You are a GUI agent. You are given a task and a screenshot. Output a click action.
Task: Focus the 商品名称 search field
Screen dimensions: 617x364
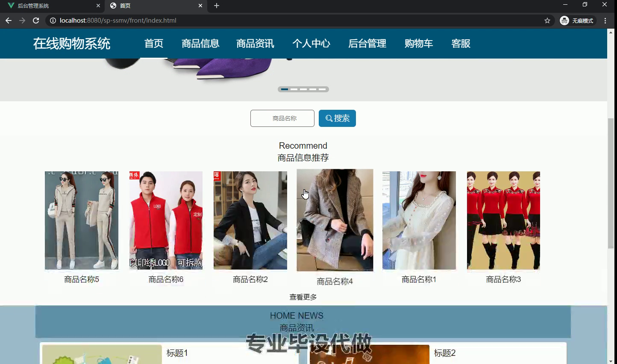282,118
